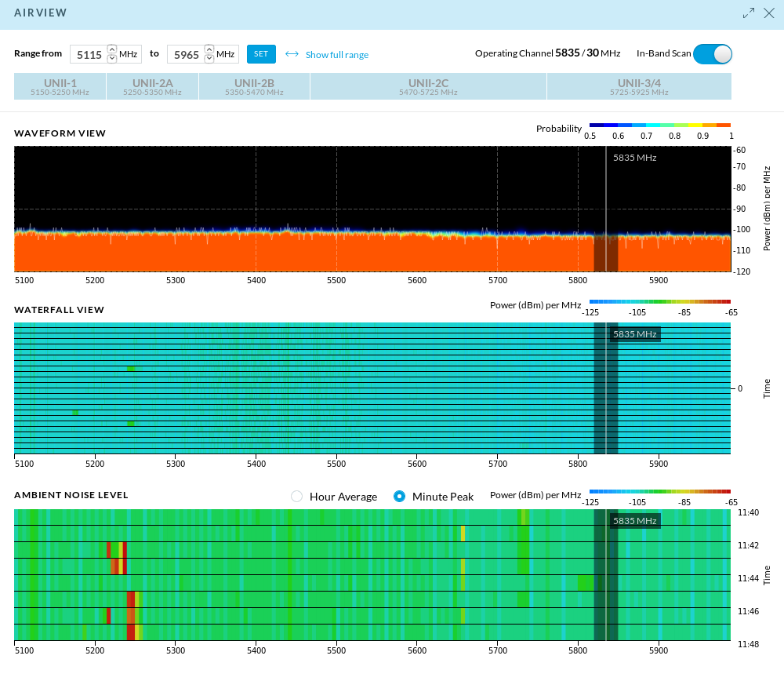
Task: Click the range start frequency field
Action: pyautogui.click(x=88, y=55)
